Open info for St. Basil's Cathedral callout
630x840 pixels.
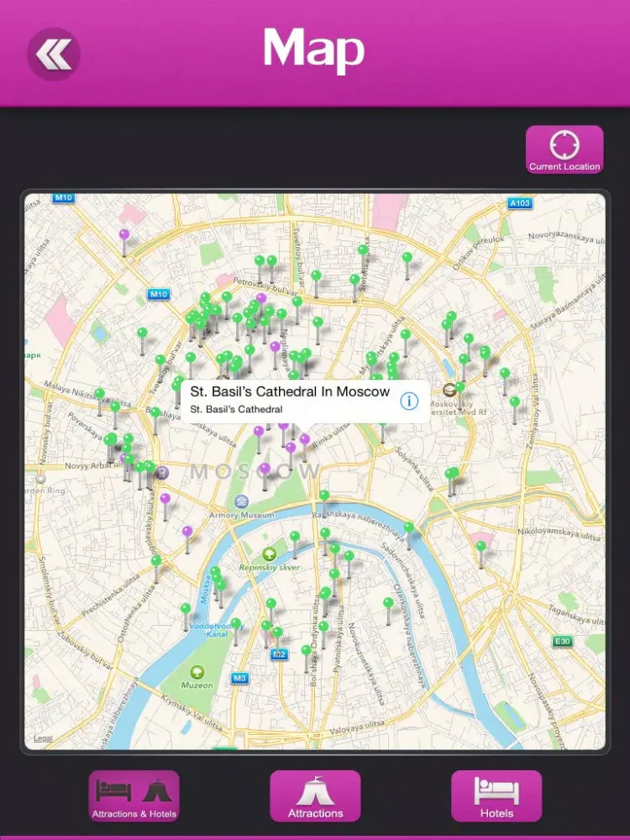tap(409, 401)
